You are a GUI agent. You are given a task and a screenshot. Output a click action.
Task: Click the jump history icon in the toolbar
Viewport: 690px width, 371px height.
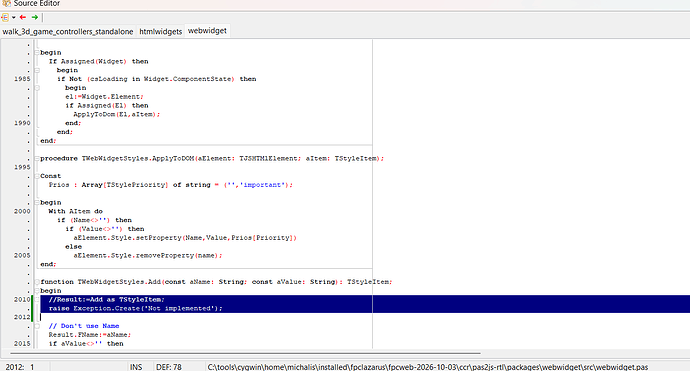(5, 18)
